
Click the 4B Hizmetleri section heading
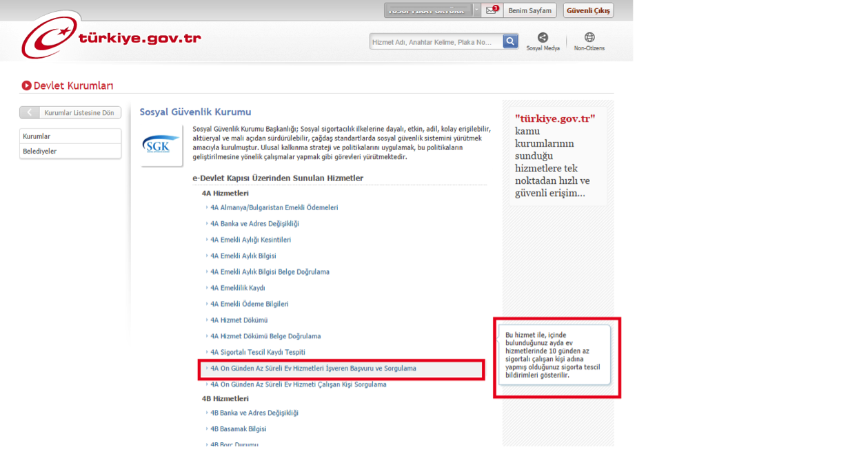coord(225,399)
